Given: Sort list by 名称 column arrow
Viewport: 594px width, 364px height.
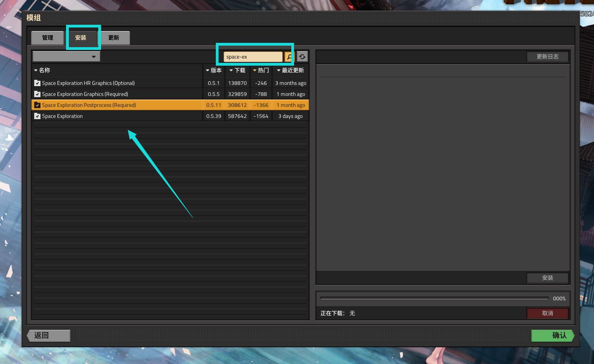Looking at the screenshot, I should (x=36, y=70).
